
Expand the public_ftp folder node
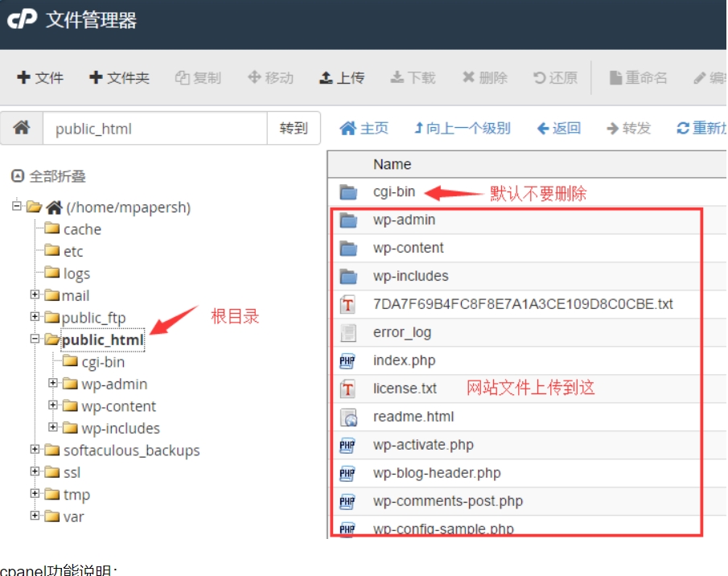pos(35,316)
